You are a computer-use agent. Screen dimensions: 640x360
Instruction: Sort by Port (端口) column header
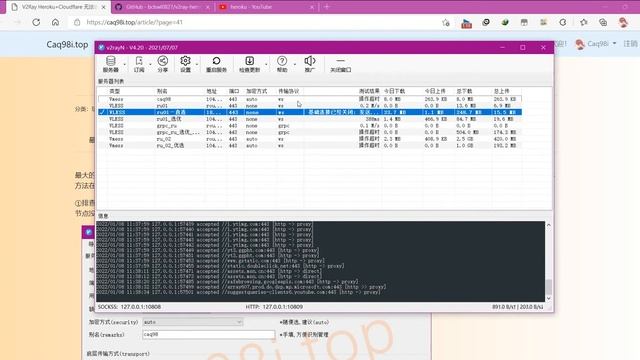(234, 91)
